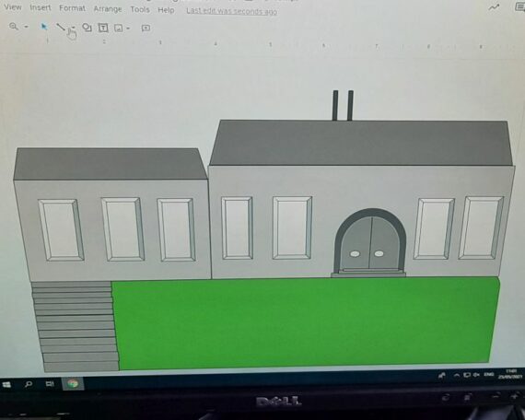Open the Last edit was seconds ago link

[x=231, y=11]
